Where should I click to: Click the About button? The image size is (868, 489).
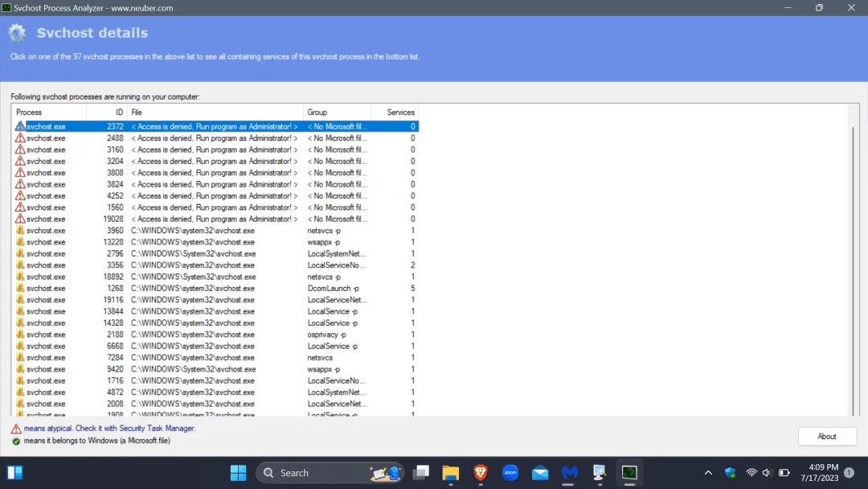point(827,437)
